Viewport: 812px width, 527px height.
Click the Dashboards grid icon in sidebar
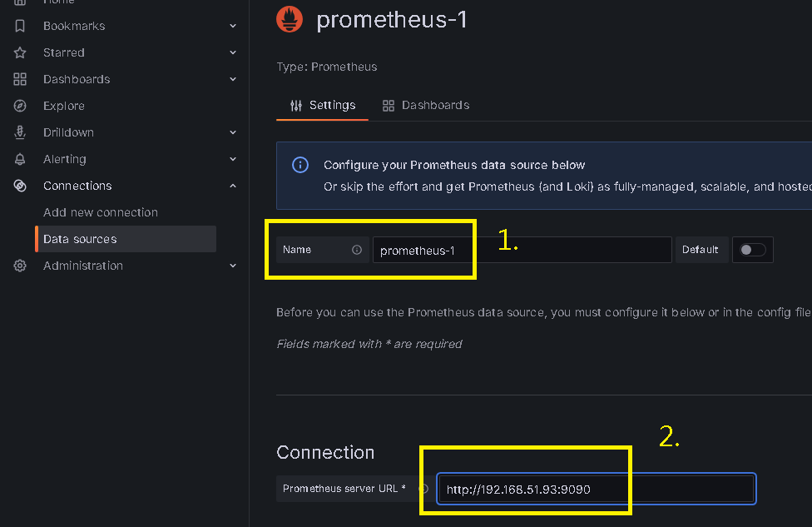[x=20, y=79]
